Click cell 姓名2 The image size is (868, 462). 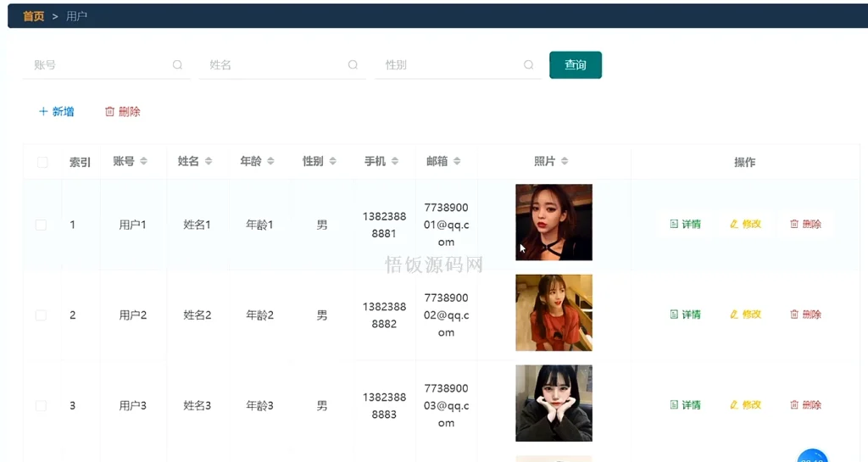(x=197, y=314)
